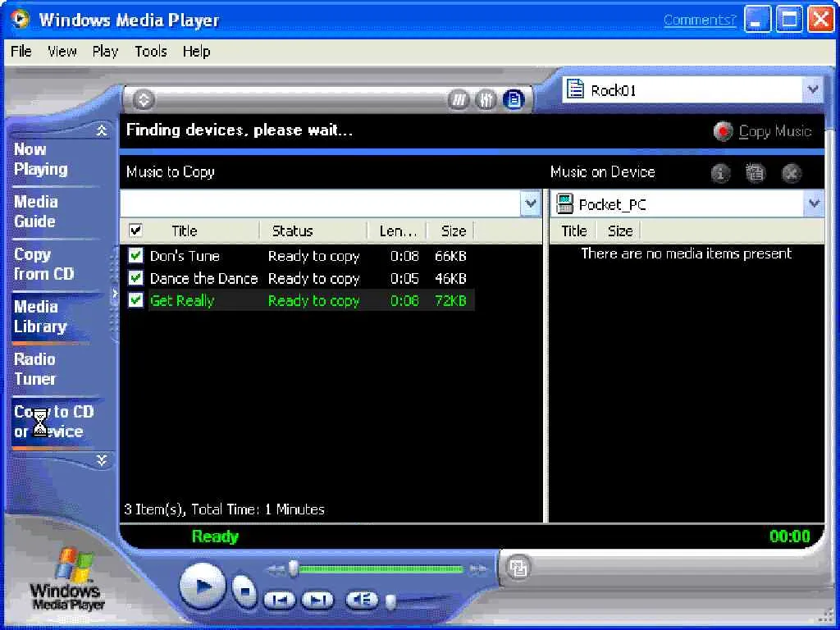Screen dimensions: 840x630
Task: Skip to next track button
Action: point(317,600)
